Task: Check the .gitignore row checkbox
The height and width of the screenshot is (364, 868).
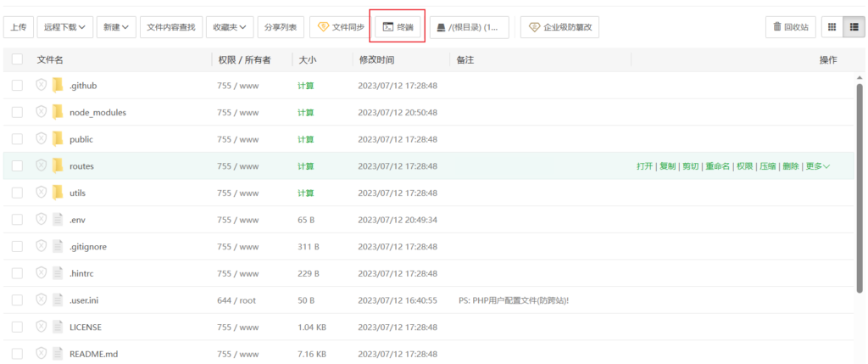Action: pos(17,247)
